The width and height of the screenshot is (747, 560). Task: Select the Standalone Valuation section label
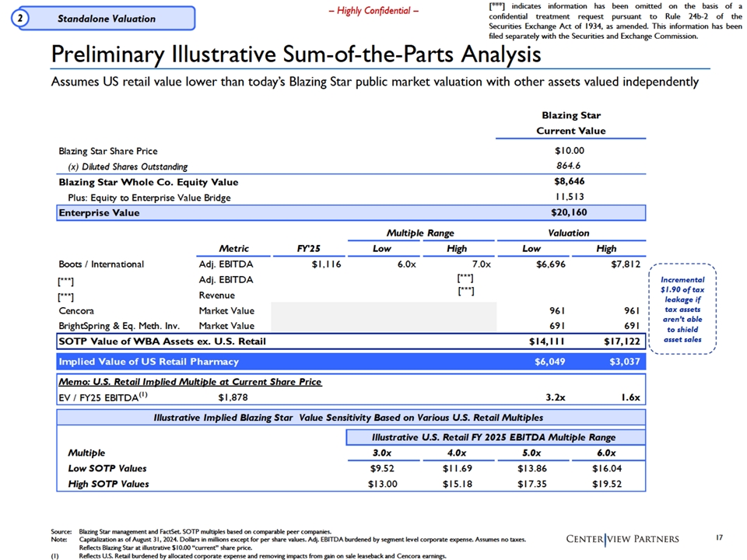[107, 19]
